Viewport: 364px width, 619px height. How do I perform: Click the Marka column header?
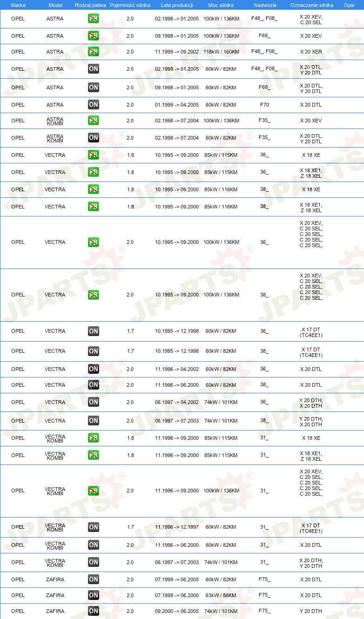18,5
